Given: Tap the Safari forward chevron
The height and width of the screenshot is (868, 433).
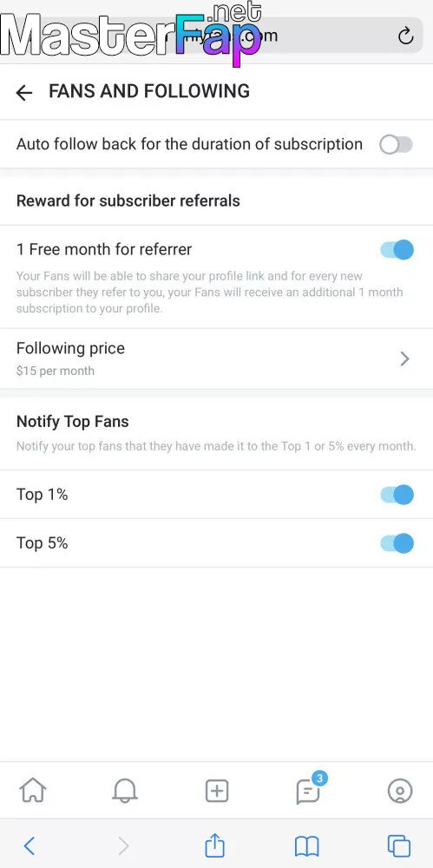Looking at the screenshot, I should pyautogui.click(x=123, y=845).
